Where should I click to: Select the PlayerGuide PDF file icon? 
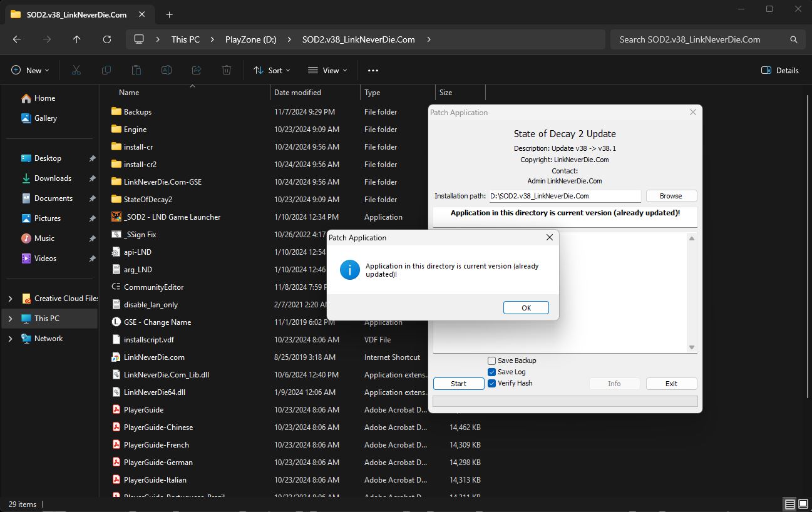(116, 410)
